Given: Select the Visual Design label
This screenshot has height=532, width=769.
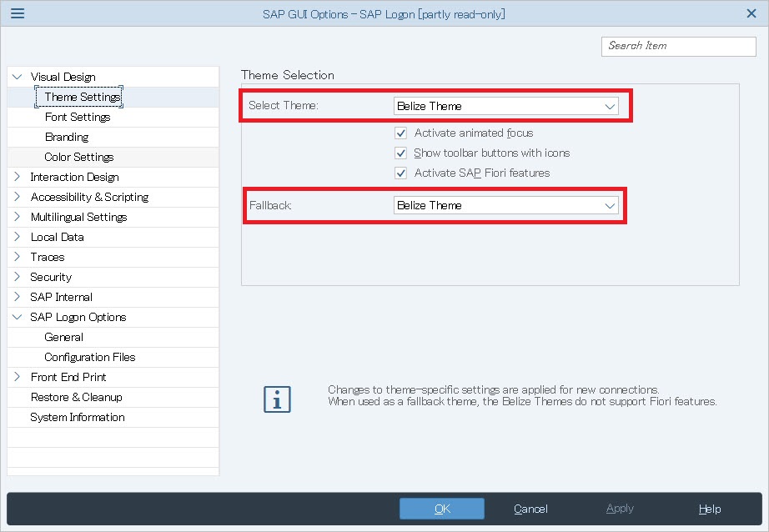Looking at the screenshot, I should (x=63, y=77).
